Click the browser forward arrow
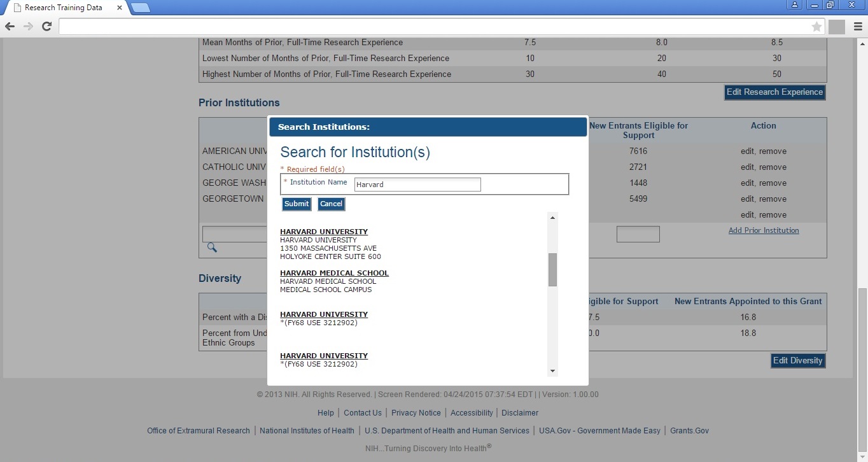868x462 pixels. (28, 26)
